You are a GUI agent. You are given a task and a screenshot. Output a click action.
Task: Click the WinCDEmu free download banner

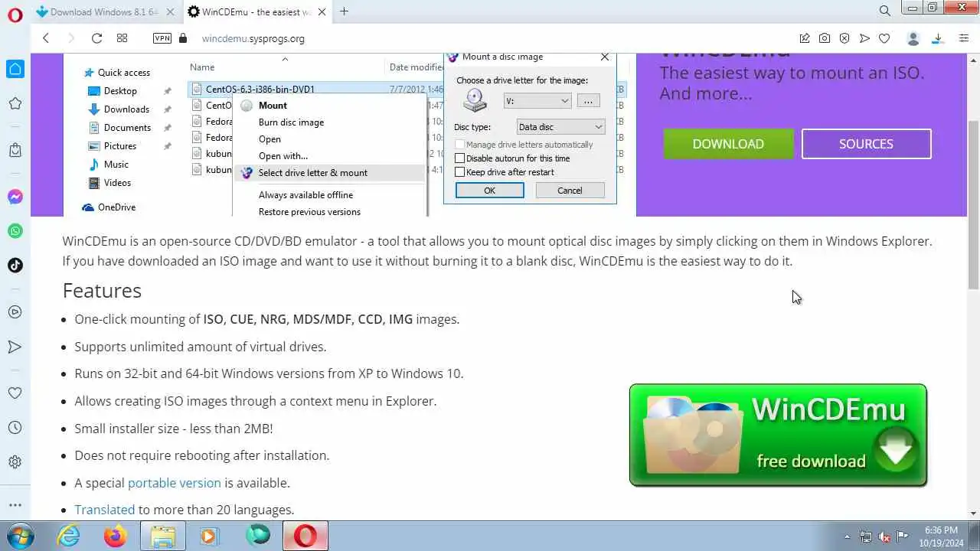coord(778,435)
